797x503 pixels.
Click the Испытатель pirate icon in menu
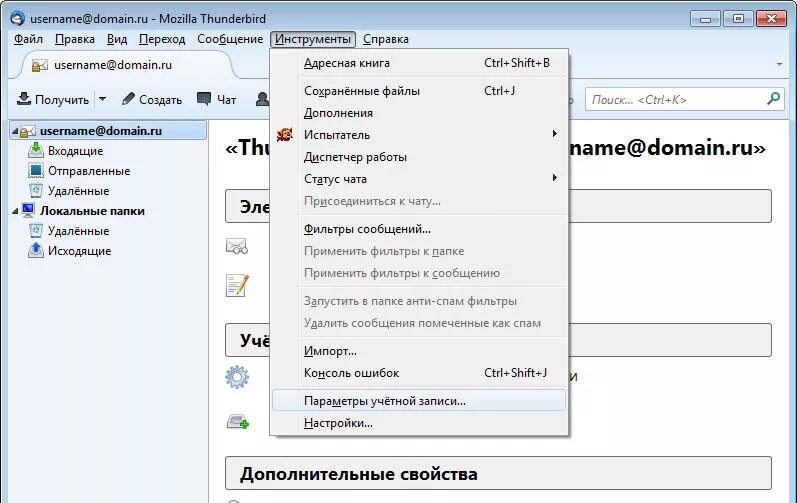coord(285,135)
